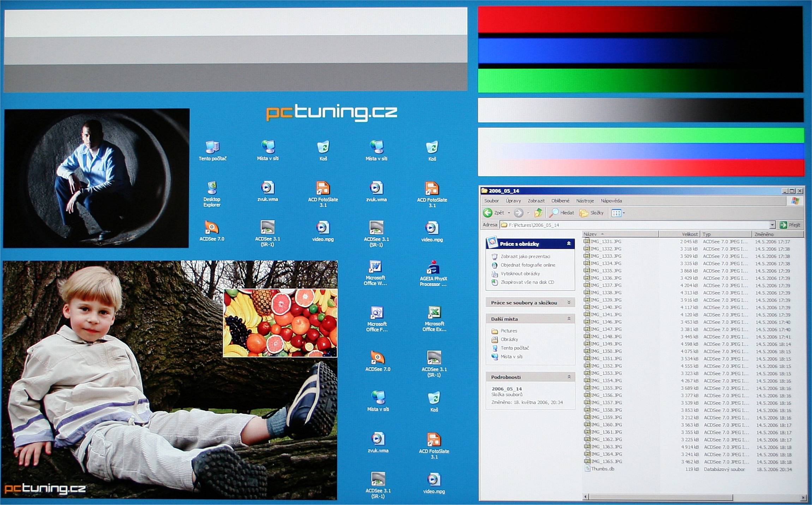812x505 pixels.
Task: Click Zobrazit jako prezentaci link
Action: (x=525, y=257)
